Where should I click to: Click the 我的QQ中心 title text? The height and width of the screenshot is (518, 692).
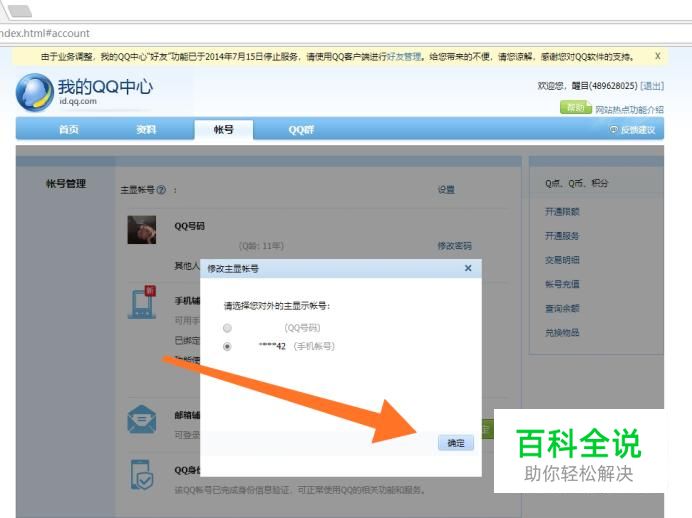coord(105,86)
